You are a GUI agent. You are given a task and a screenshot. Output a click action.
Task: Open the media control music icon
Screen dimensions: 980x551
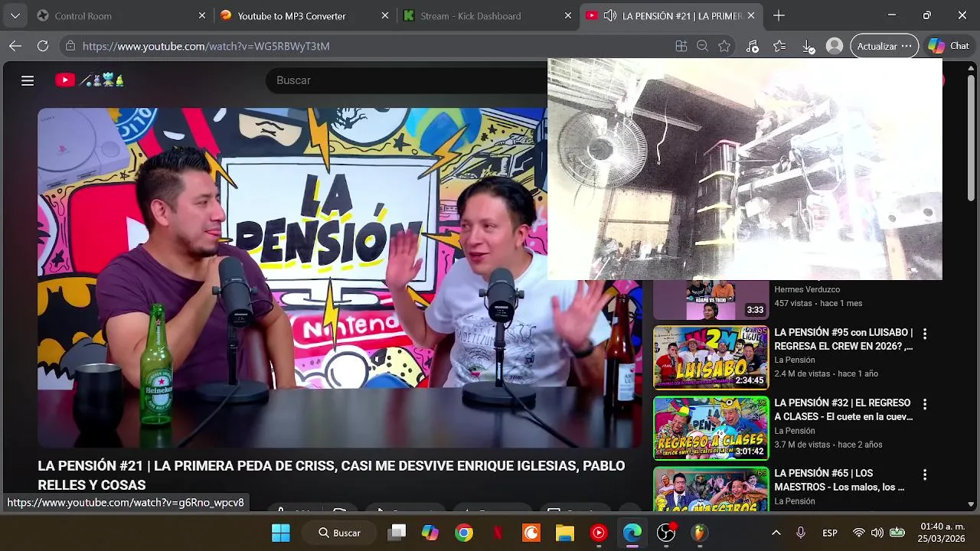753,46
